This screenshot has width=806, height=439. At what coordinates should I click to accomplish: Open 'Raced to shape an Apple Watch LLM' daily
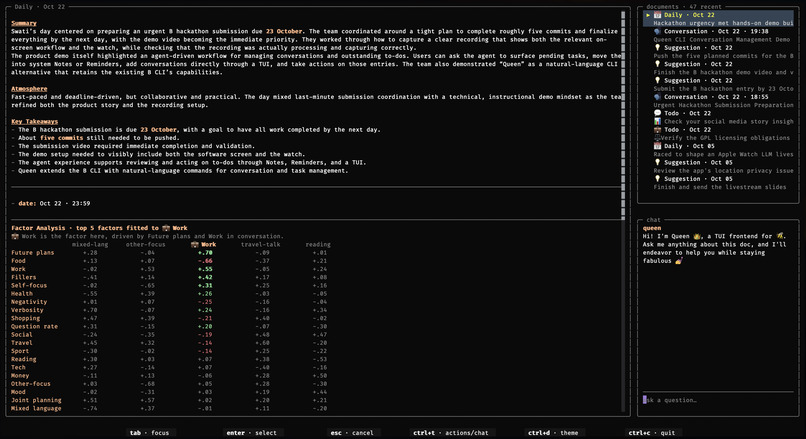pyautogui.click(x=723, y=154)
